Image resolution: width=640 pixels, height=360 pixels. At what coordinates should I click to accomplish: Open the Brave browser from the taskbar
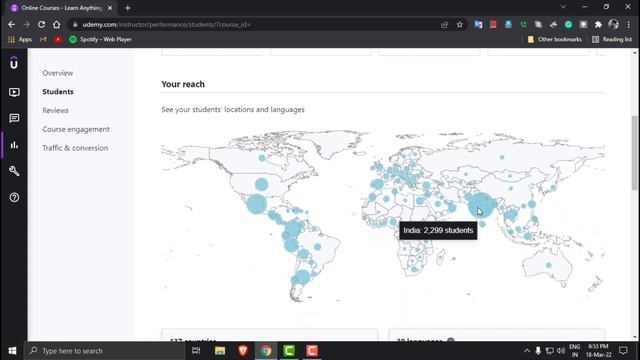pos(243,351)
